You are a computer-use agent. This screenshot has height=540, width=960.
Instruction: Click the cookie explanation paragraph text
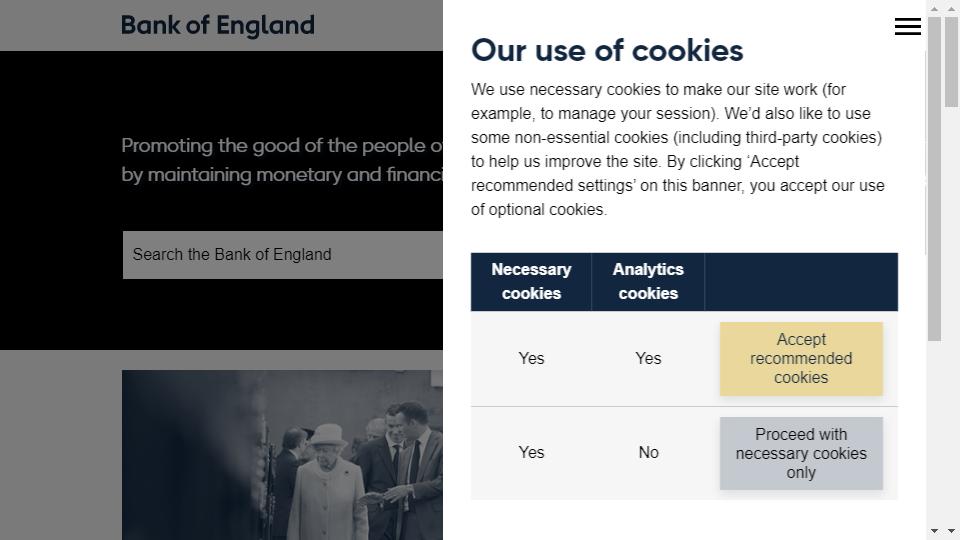(678, 149)
